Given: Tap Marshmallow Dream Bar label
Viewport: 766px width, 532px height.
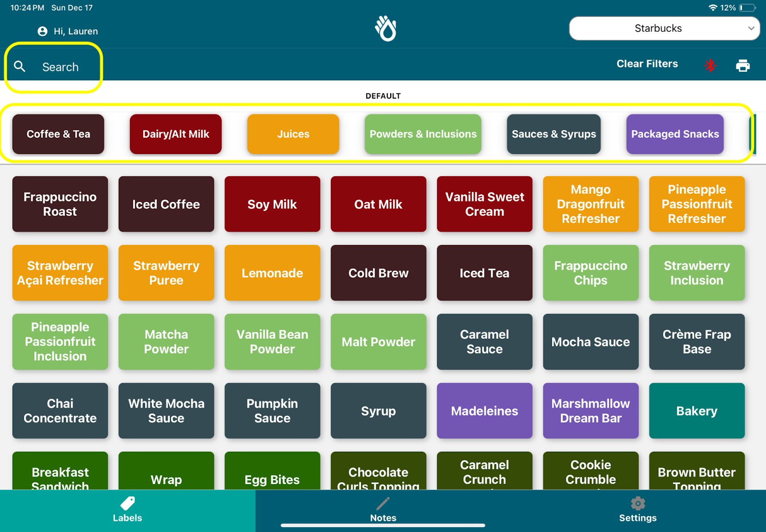Looking at the screenshot, I should 591,411.
